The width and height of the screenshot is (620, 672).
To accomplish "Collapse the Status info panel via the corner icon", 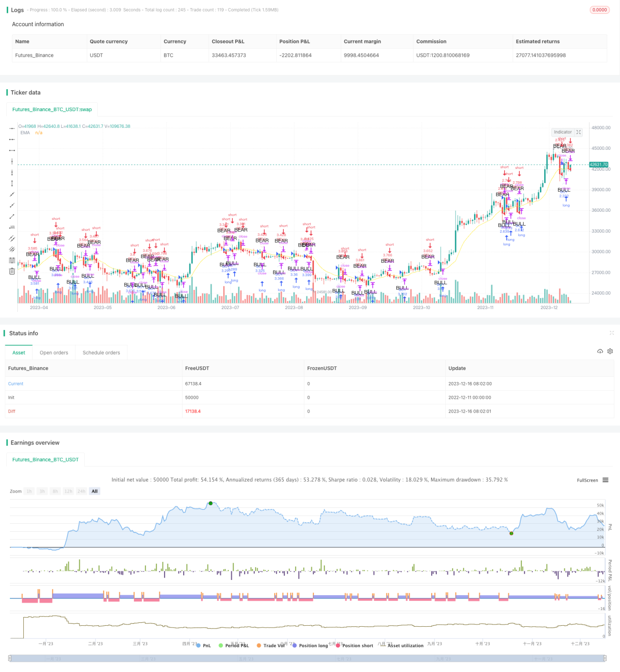I will (611, 333).
